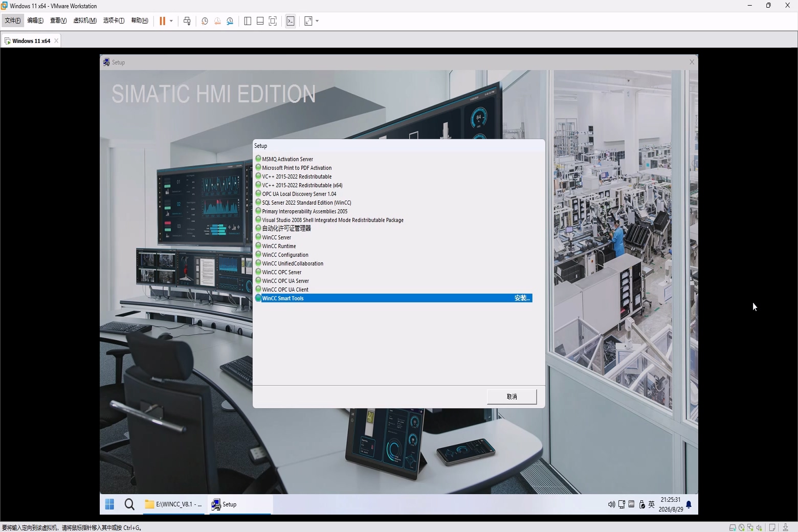Open the 编辑(E) menu

pyautogui.click(x=35, y=20)
